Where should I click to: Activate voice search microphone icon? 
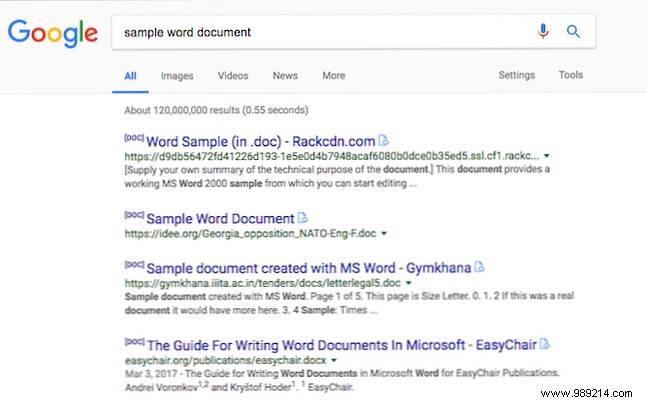(x=543, y=31)
